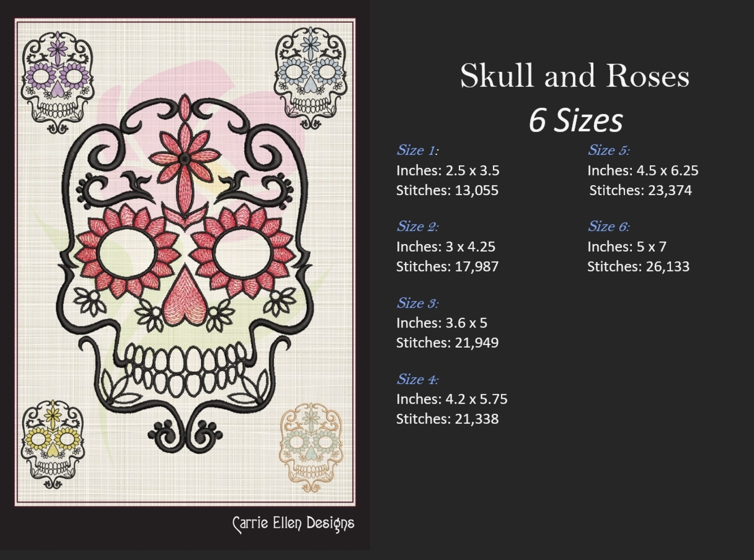Pick the Size 5 label
754x560 pixels.
(x=608, y=150)
